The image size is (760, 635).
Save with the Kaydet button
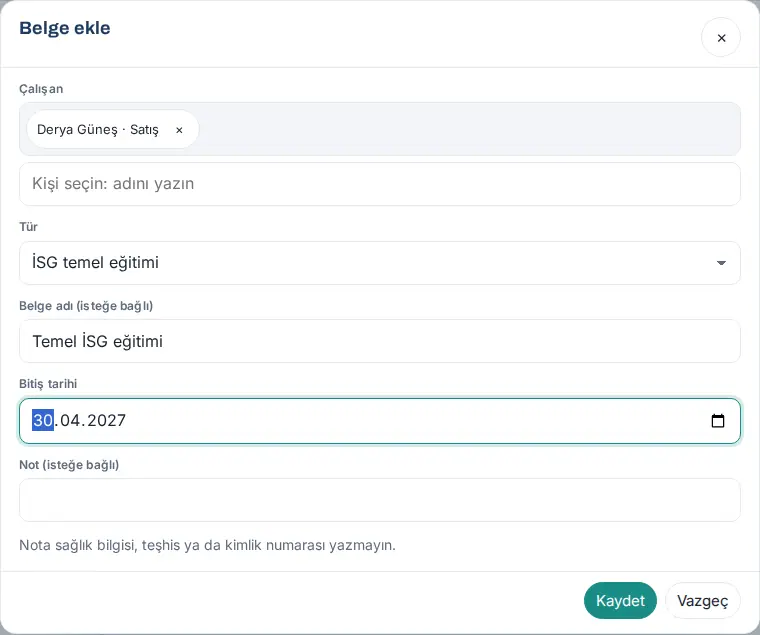point(620,601)
